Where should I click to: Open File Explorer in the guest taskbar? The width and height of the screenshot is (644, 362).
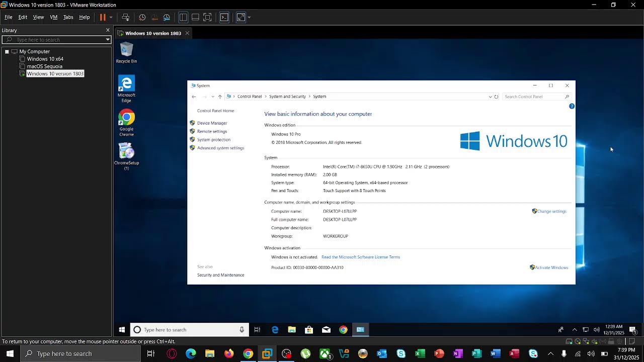point(292,330)
